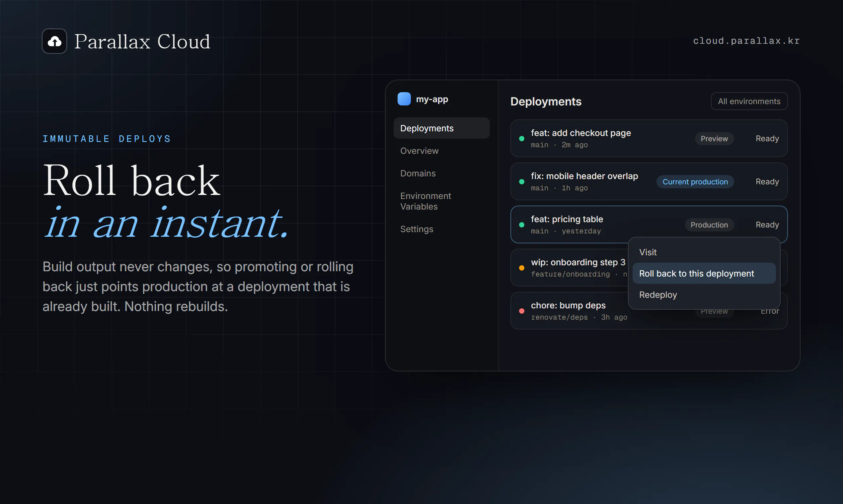Click Ready status on mobile header row
The image size is (843, 504).
tap(767, 182)
